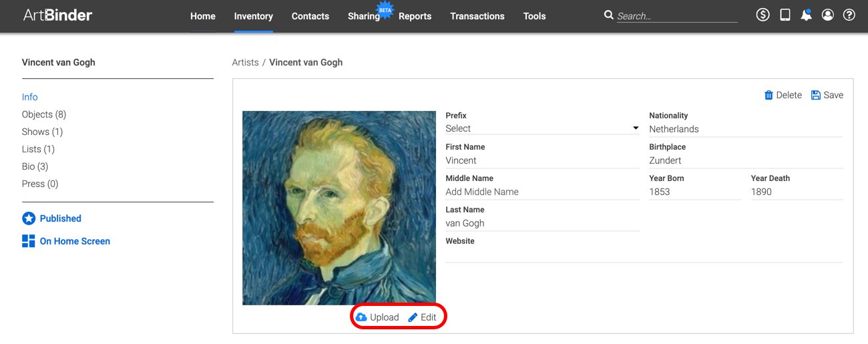The image size is (868, 344).
Task: Click the Van Gogh portrait thumbnail
Action: [339, 208]
